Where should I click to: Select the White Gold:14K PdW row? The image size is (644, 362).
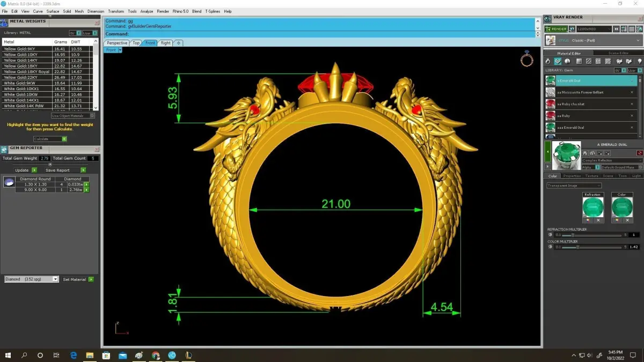click(x=47, y=106)
